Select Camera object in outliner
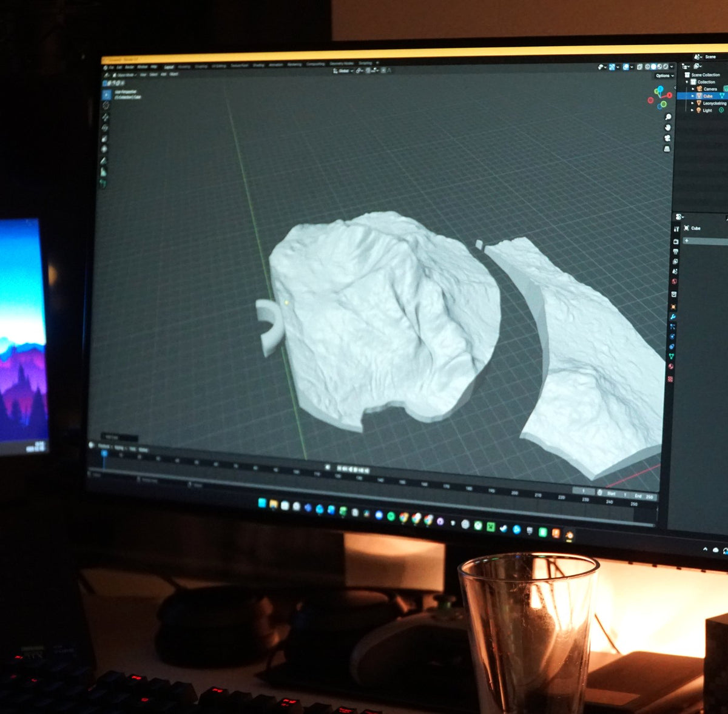This screenshot has width=728, height=714. click(x=710, y=89)
